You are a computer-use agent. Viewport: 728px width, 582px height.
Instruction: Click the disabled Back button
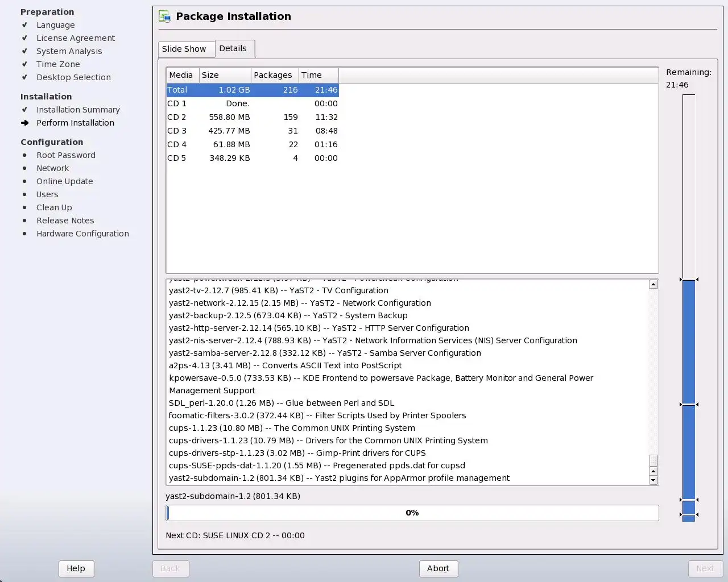(171, 568)
